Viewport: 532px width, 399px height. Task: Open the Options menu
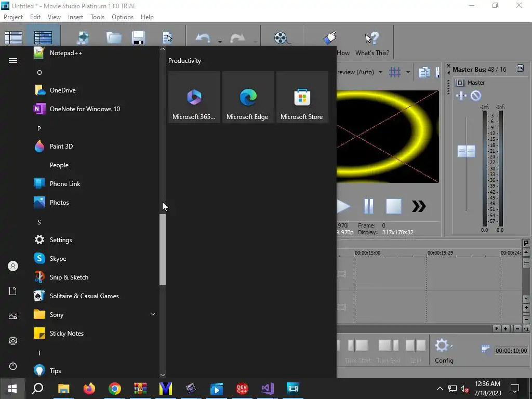[123, 17]
